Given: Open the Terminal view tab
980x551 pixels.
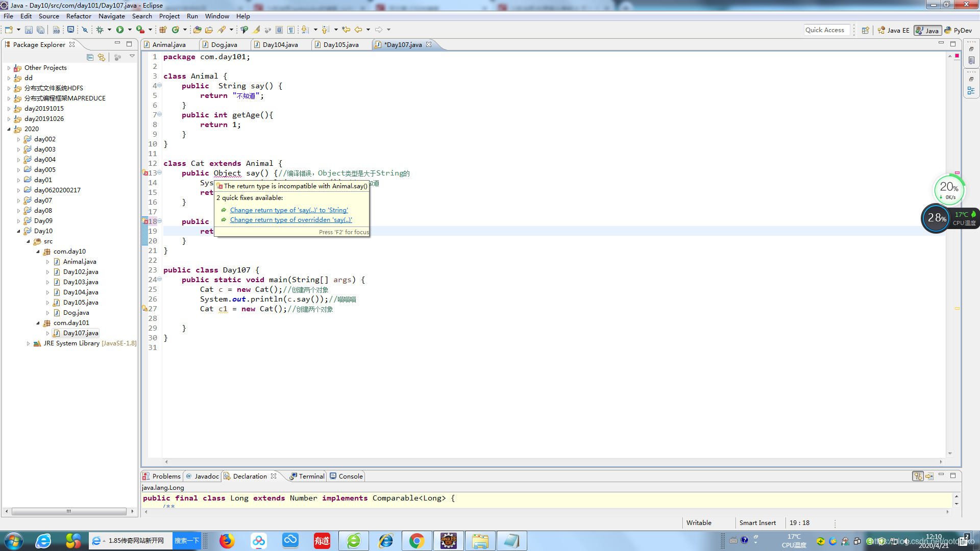Looking at the screenshot, I should pos(307,476).
